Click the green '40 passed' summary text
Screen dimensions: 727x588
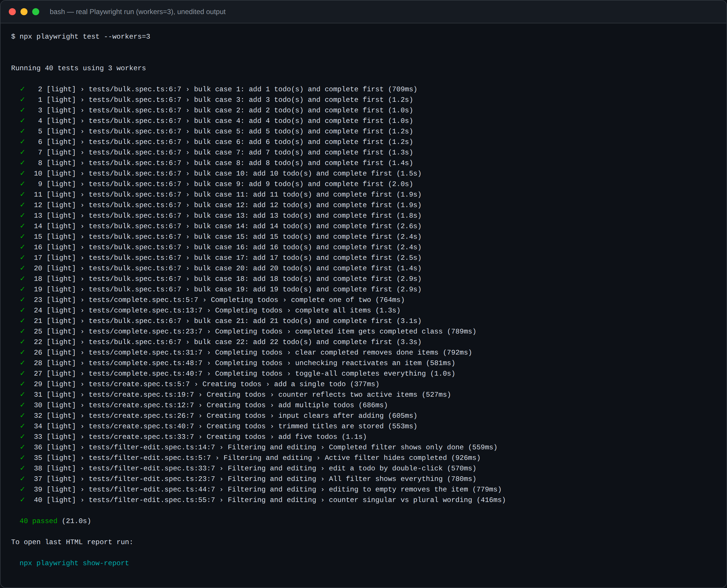click(x=39, y=521)
